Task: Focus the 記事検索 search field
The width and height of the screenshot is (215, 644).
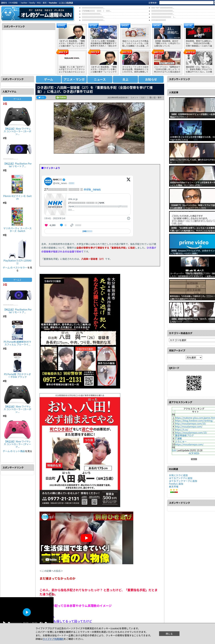Action: (x=186, y=3)
